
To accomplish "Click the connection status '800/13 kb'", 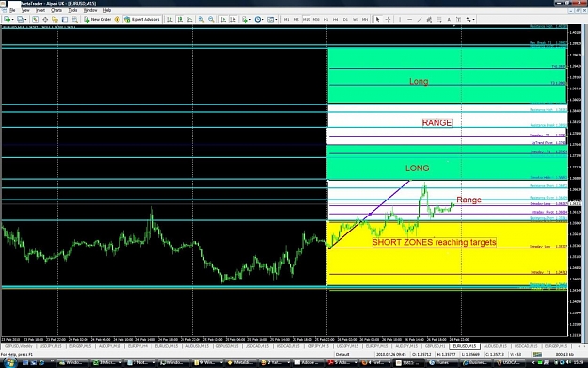I will [564, 354].
